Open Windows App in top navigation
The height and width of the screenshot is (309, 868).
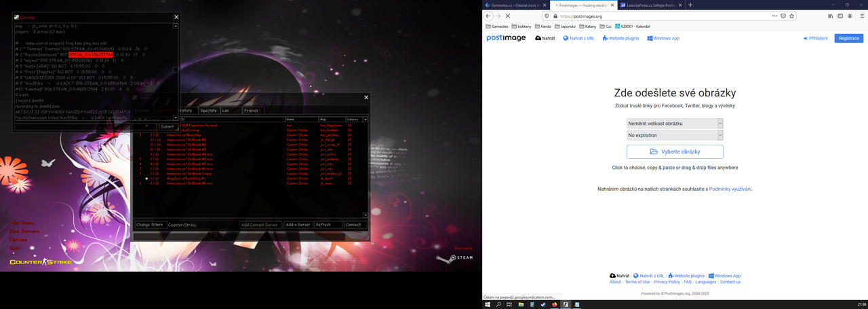click(663, 38)
